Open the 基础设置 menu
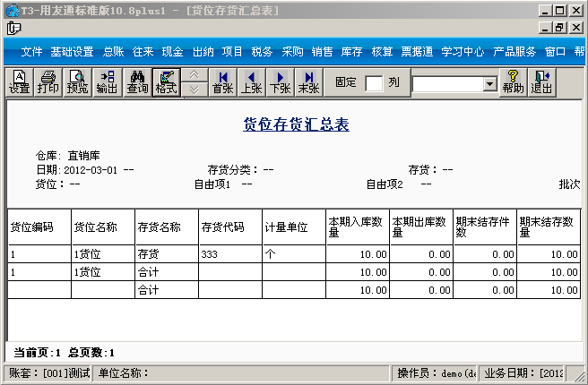The height and width of the screenshot is (385, 588). [72, 52]
